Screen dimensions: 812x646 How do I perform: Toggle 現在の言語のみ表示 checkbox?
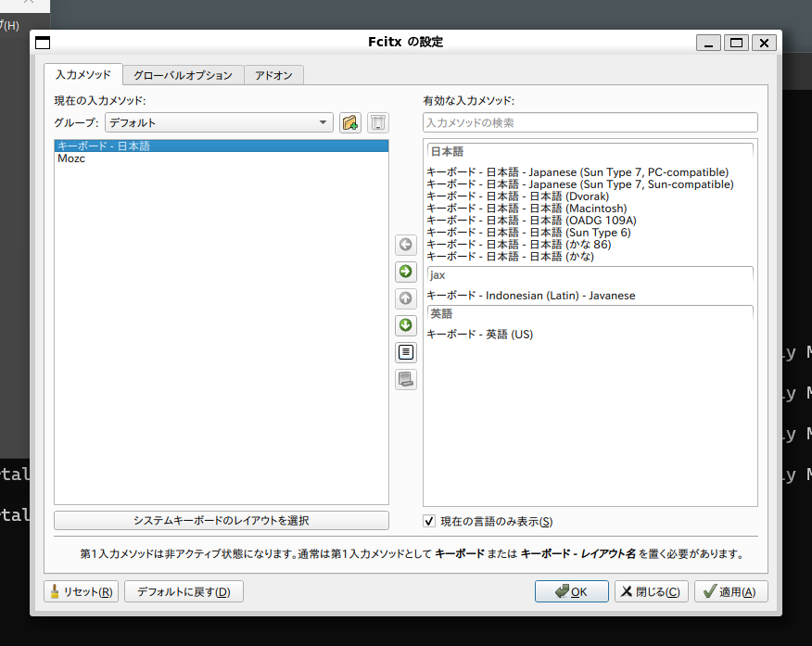(429, 522)
